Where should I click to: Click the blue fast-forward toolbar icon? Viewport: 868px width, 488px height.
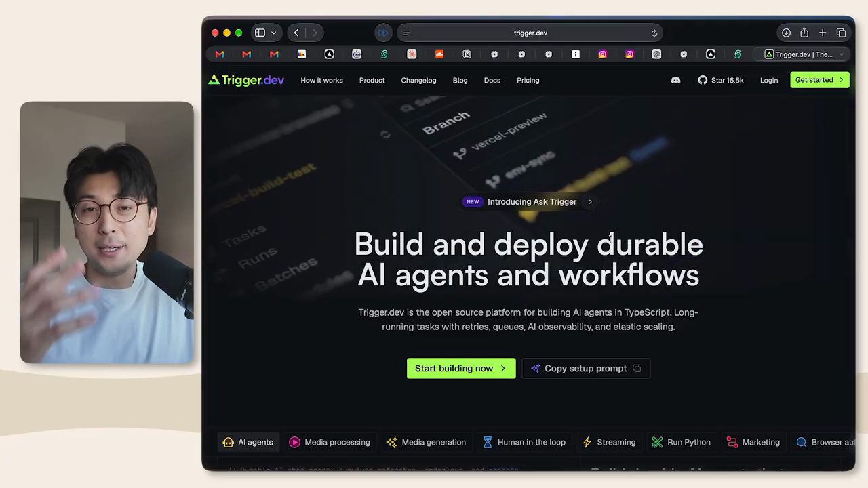pos(383,33)
